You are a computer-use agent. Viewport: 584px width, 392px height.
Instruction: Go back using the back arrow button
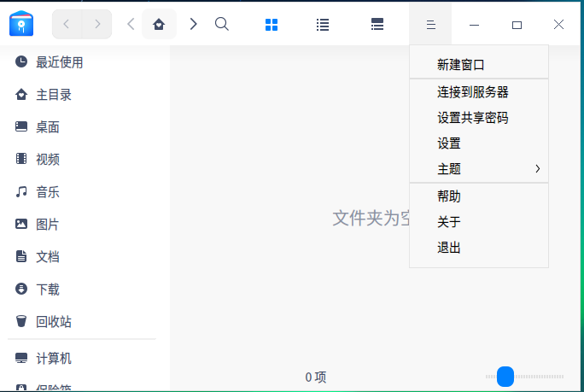pos(67,25)
